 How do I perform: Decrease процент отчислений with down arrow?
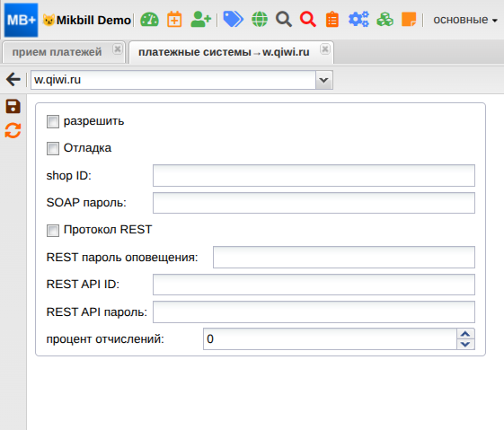click(x=465, y=344)
